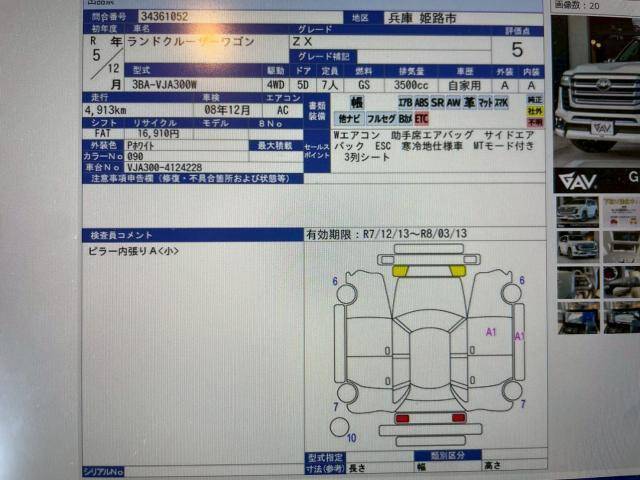Screen dimensions: 640x480
Task: Select the 純正 genuine-parts indicator
Action: click(x=536, y=100)
